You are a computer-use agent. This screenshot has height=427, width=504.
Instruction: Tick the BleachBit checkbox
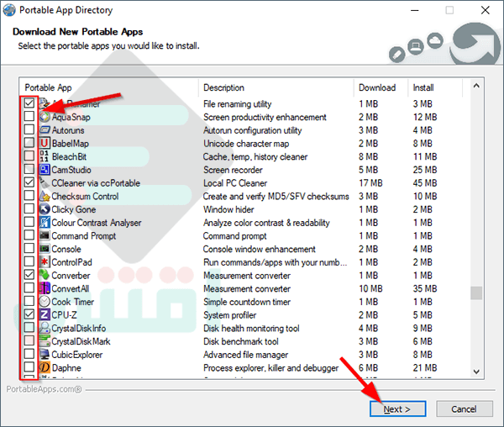pyautogui.click(x=29, y=156)
